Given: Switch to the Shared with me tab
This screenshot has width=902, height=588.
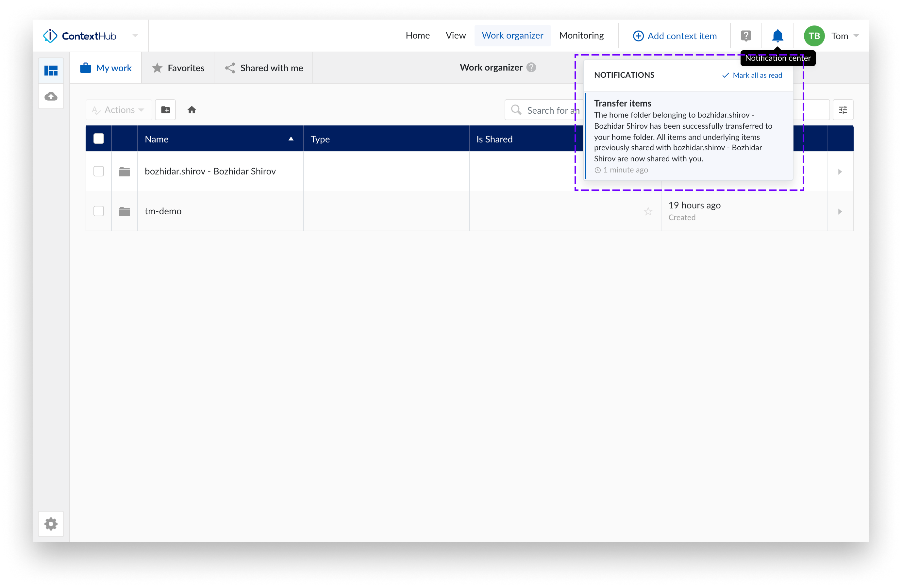Looking at the screenshot, I should [264, 68].
